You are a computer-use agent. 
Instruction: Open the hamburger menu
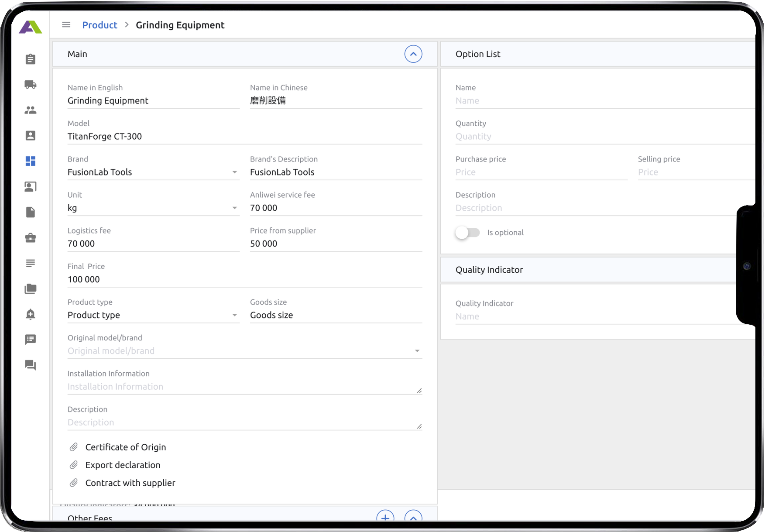point(66,25)
